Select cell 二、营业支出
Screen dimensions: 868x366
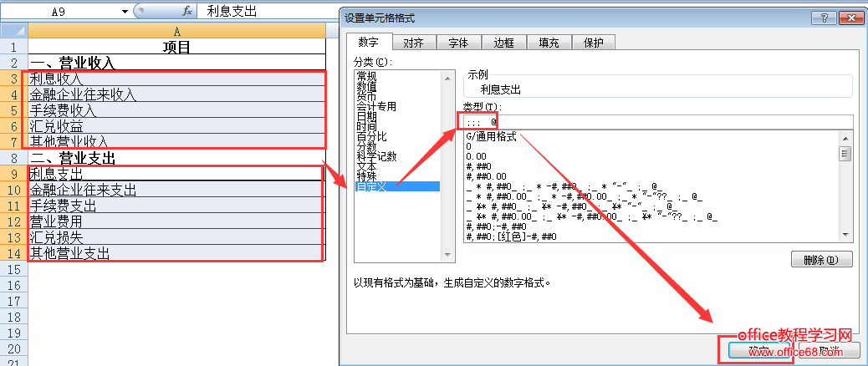tap(176, 158)
